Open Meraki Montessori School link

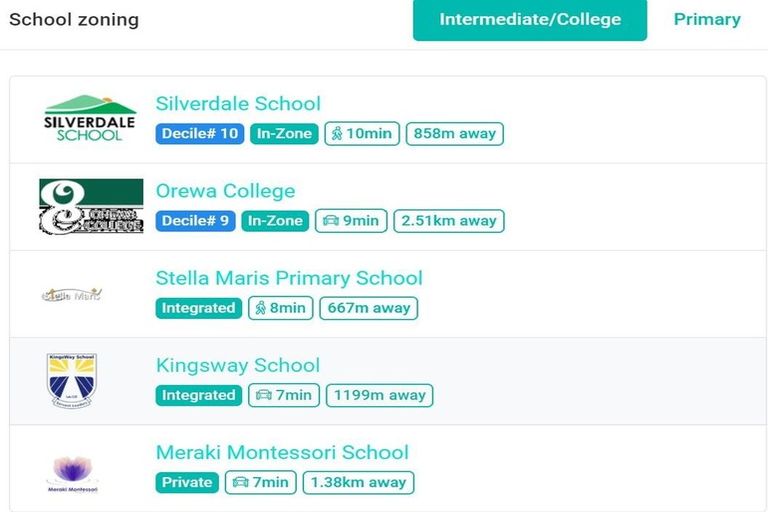pos(282,452)
